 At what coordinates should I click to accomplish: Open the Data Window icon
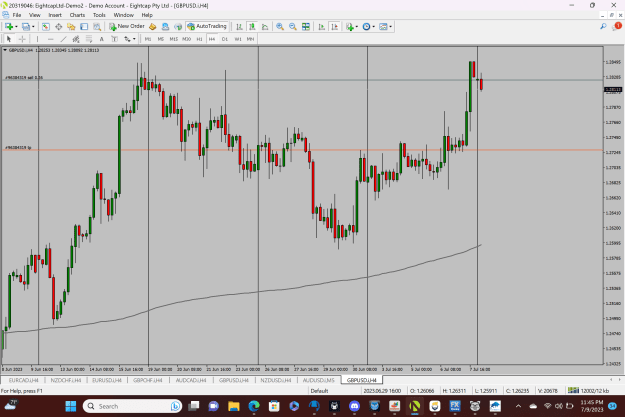pyautogui.click(x=59, y=27)
